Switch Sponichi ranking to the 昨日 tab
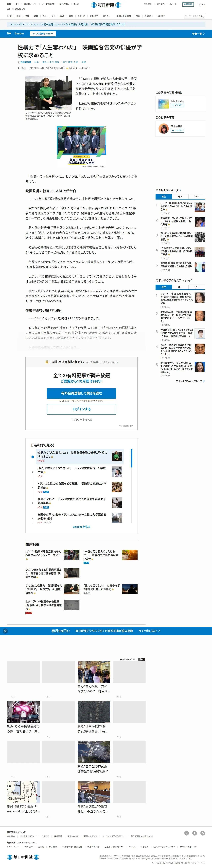The width and height of the screenshot is (212, 868). coord(180,287)
